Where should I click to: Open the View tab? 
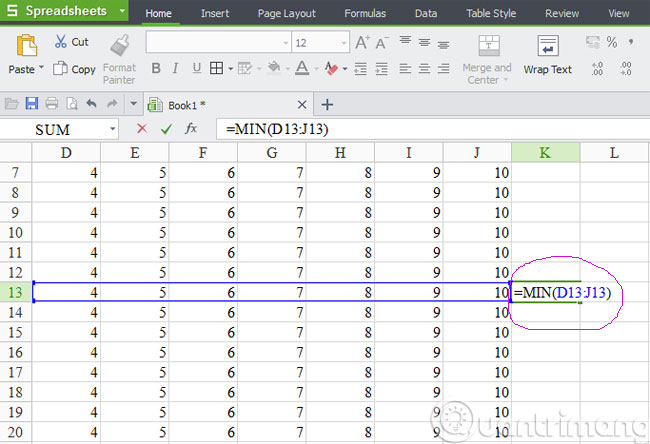tap(618, 13)
